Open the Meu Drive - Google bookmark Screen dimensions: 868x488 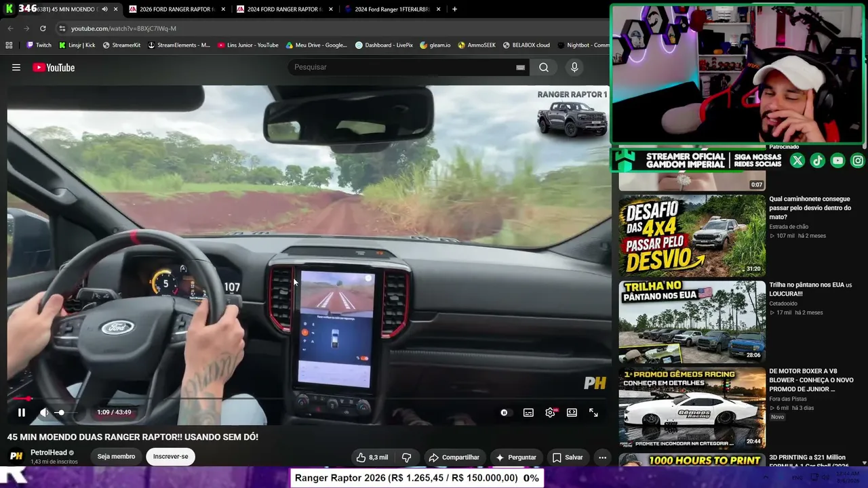tap(317, 45)
